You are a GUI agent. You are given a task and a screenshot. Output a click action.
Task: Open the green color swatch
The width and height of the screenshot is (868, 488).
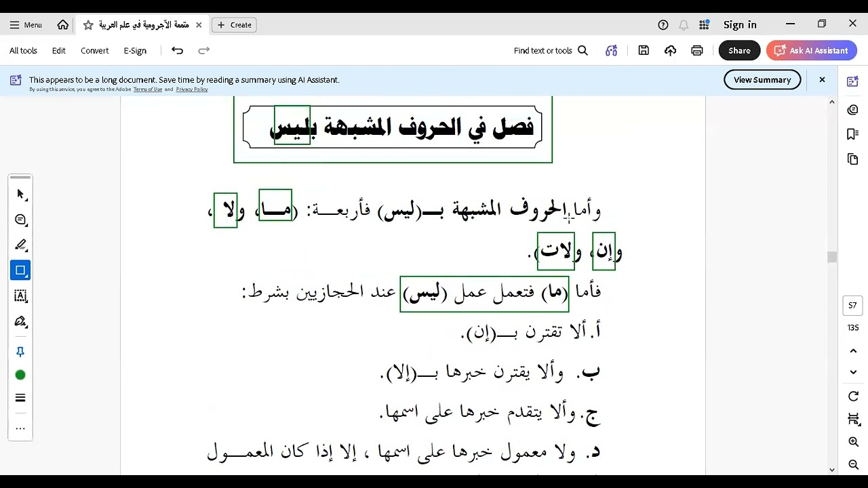20,375
